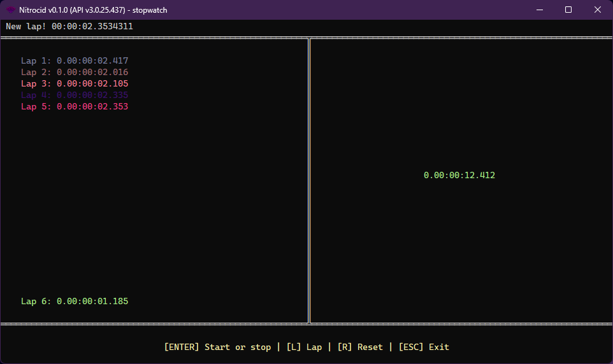613x364 pixels.
Task: Select the Lap 1 entry 02.417
Action: coord(75,60)
